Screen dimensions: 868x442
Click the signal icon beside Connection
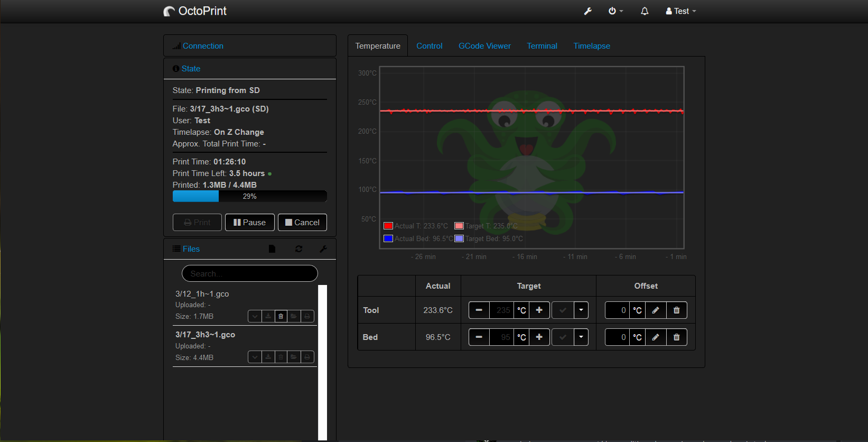click(176, 46)
